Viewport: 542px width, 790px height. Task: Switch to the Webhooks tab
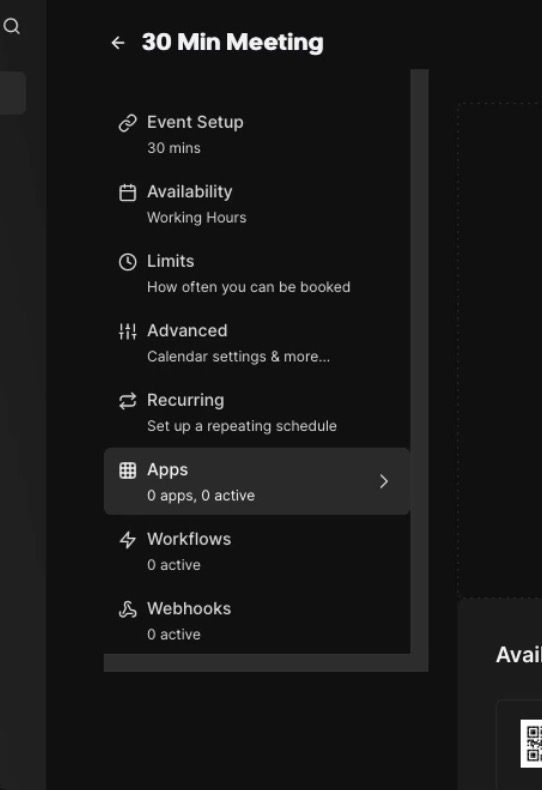point(257,622)
